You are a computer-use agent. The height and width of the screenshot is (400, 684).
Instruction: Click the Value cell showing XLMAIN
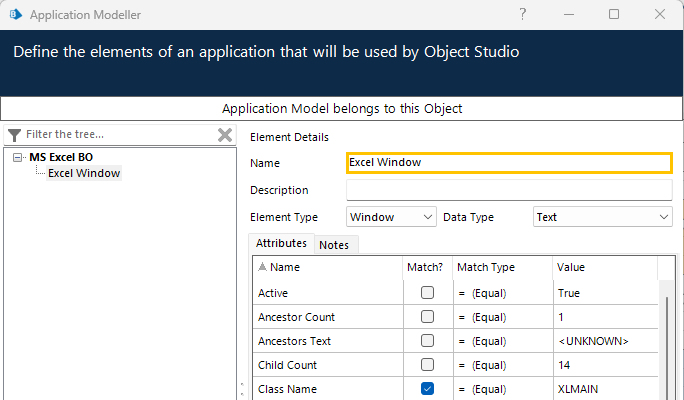(x=605, y=389)
